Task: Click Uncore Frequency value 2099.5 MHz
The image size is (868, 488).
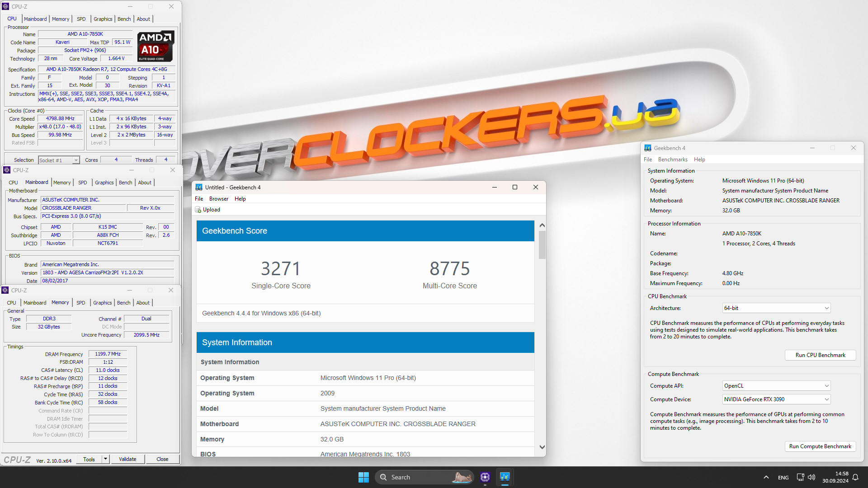Action: (146, 335)
